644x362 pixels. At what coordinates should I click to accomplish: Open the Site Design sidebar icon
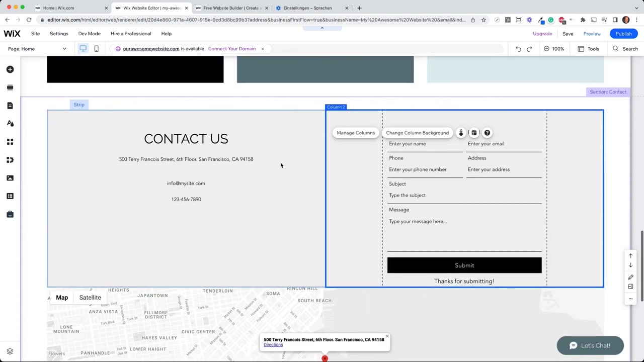click(x=10, y=124)
